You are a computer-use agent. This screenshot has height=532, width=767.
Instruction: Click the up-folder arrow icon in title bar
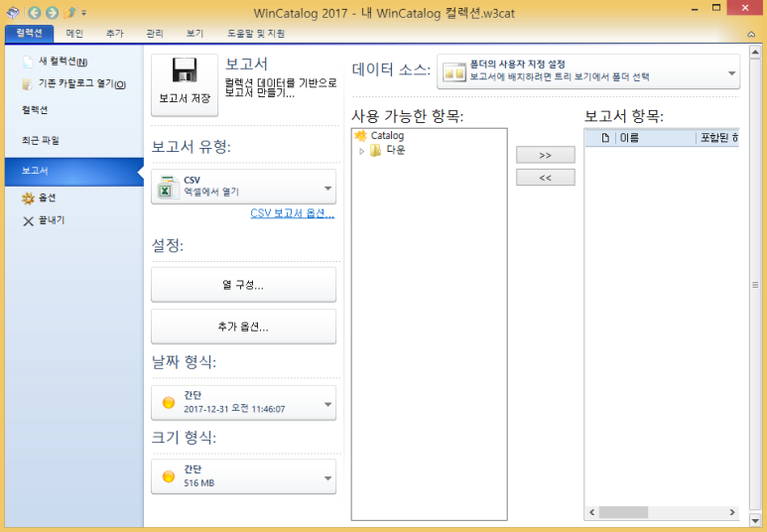pyautogui.click(x=69, y=12)
